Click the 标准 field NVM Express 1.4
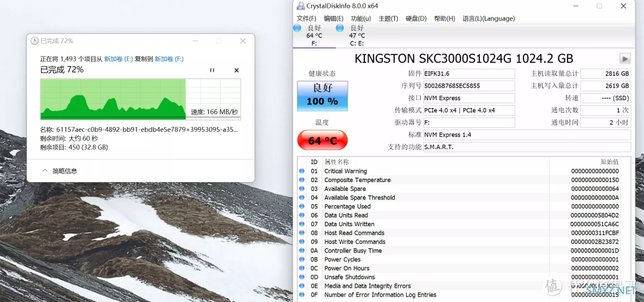This screenshot has height=302, width=644. (x=527, y=135)
